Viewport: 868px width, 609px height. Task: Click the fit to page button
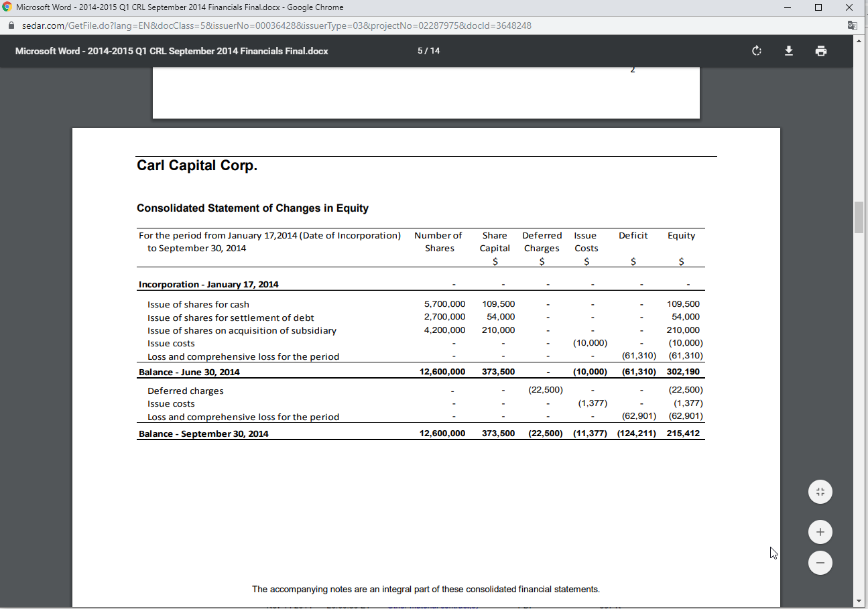click(820, 492)
